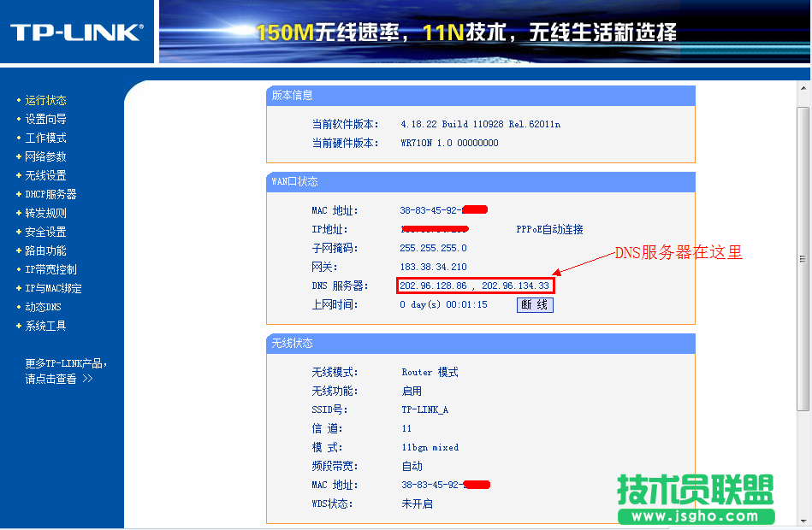This screenshot has height=530, width=812.
Task: Expand the 转发规则 menu
Action: pos(45,213)
